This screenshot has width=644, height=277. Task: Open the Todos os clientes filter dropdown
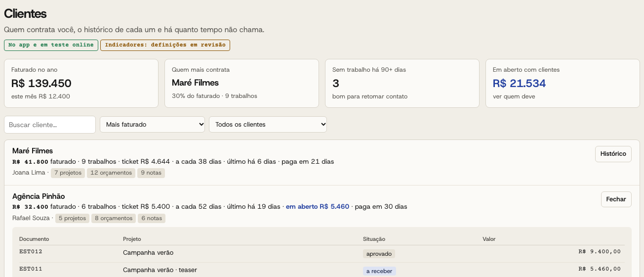pos(268,125)
